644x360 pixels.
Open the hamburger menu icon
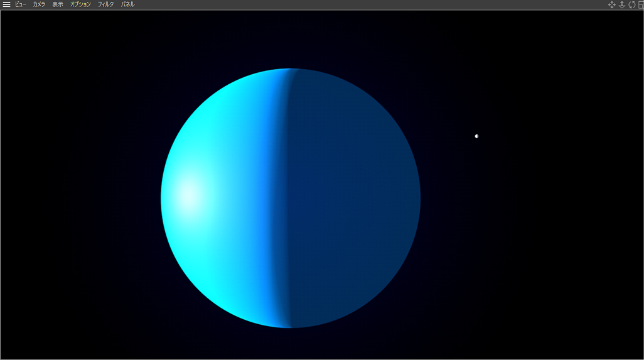click(6, 4)
